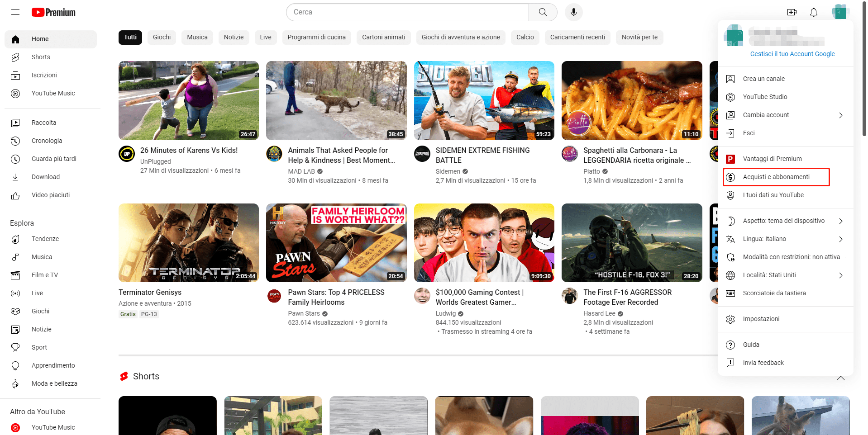The image size is (868, 435).
Task: Click MAD LAB channel avatar
Action: pyautogui.click(x=274, y=154)
